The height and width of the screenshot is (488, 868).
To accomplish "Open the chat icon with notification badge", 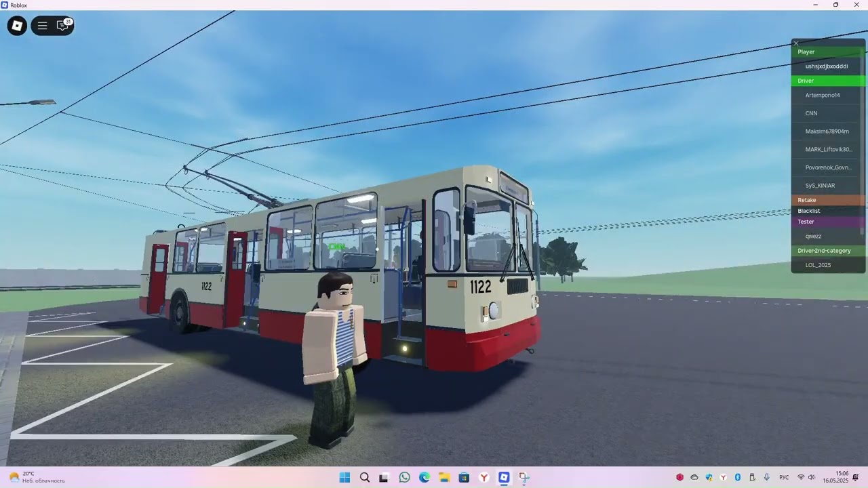I will (x=62, y=25).
